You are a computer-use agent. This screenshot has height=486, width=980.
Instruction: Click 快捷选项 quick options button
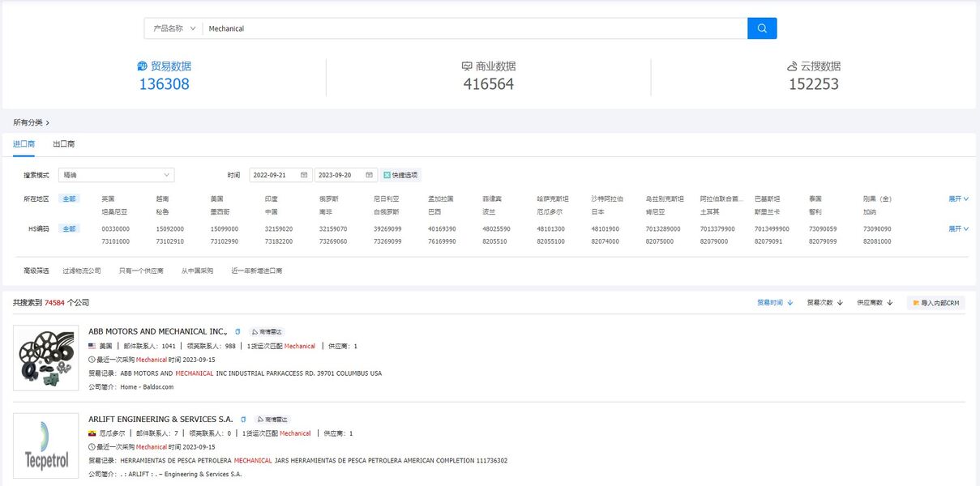[x=400, y=175]
